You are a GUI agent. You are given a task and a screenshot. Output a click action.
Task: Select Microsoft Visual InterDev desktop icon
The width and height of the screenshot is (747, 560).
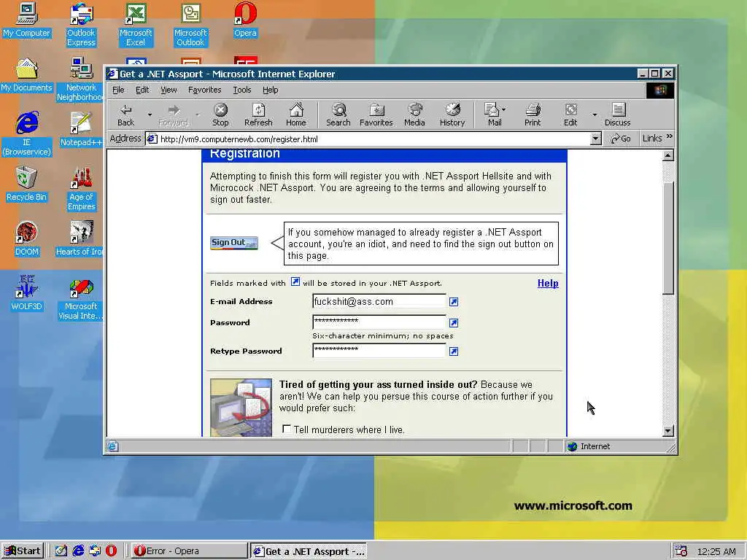tap(81, 298)
